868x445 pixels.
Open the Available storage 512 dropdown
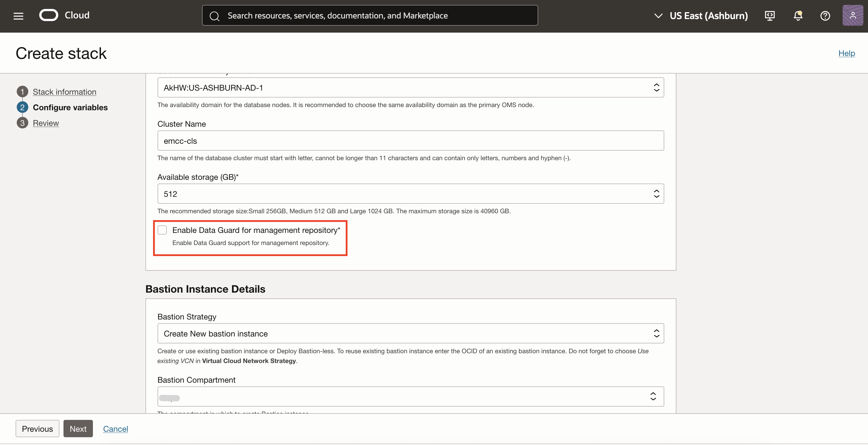410,194
